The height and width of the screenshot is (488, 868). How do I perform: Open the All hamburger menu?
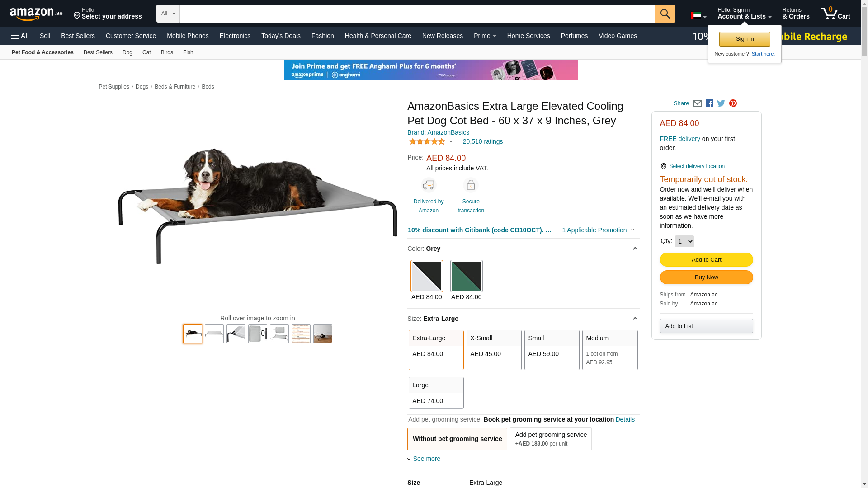coord(20,36)
